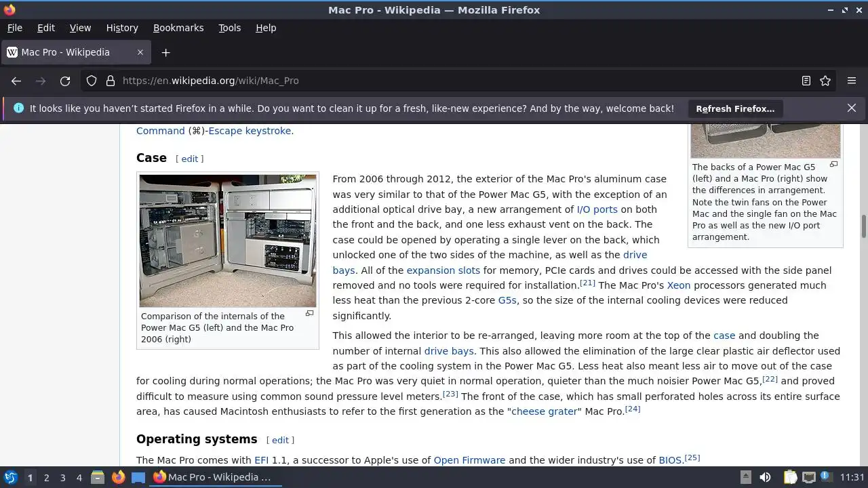Launch Firefox from the taskbar quicklaunch
The height and width of the screenshot is (488, 868).
tap(118, 477)
